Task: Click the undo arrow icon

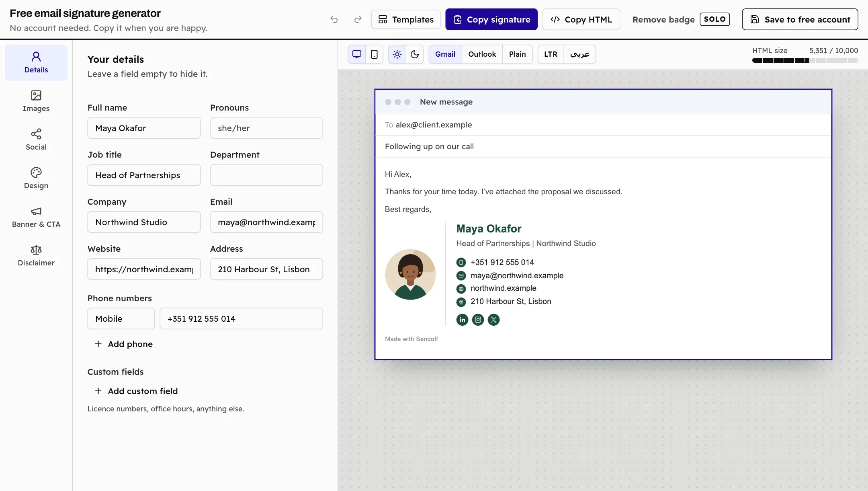Action: [334, 19]
